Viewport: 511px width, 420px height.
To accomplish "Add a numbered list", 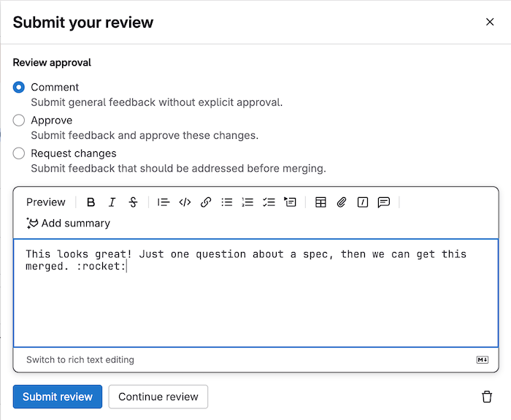I will (247, 202).
